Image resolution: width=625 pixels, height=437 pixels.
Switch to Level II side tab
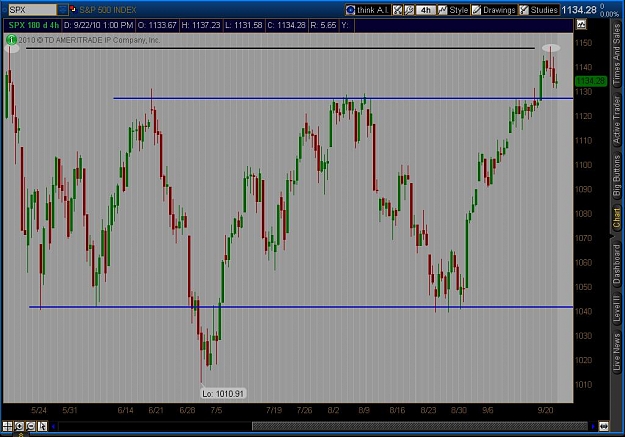click(617, 308)
